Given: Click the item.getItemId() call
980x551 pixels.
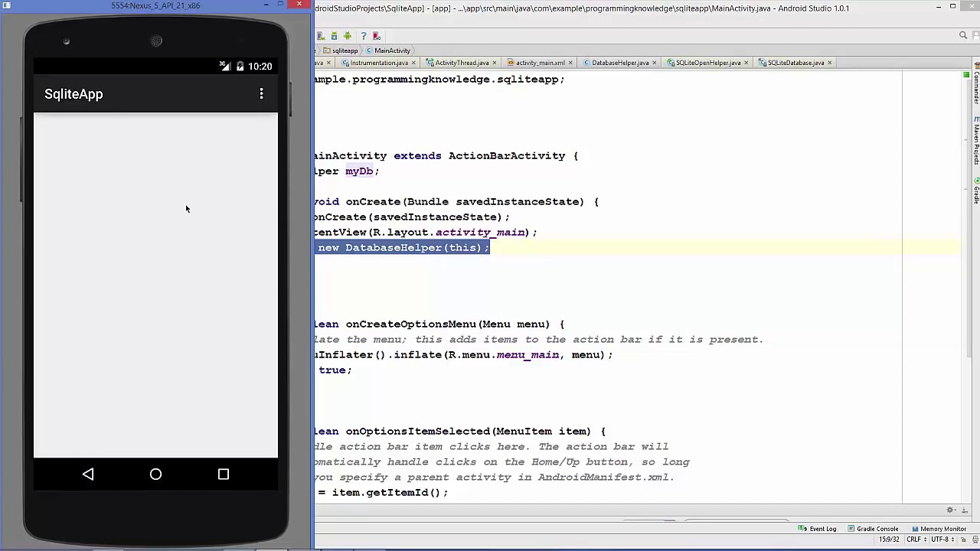Looking at the screenshot, I should [x=387, y=493].
